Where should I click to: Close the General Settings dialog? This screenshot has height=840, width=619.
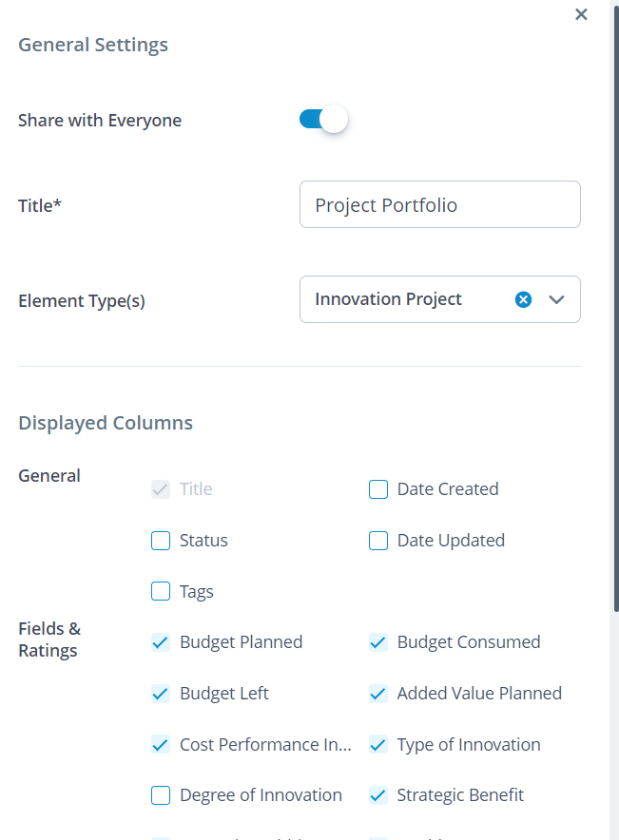click(581, 14)
